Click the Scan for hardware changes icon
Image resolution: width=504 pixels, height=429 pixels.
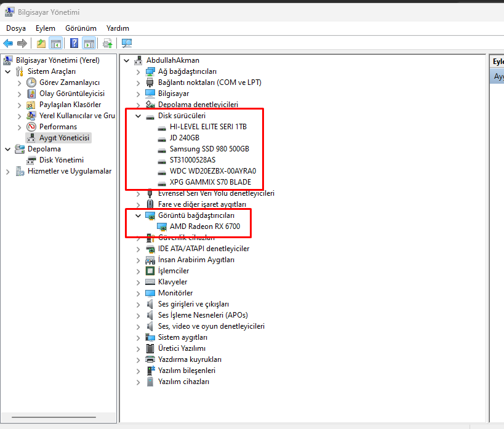[x=127, y=43]
